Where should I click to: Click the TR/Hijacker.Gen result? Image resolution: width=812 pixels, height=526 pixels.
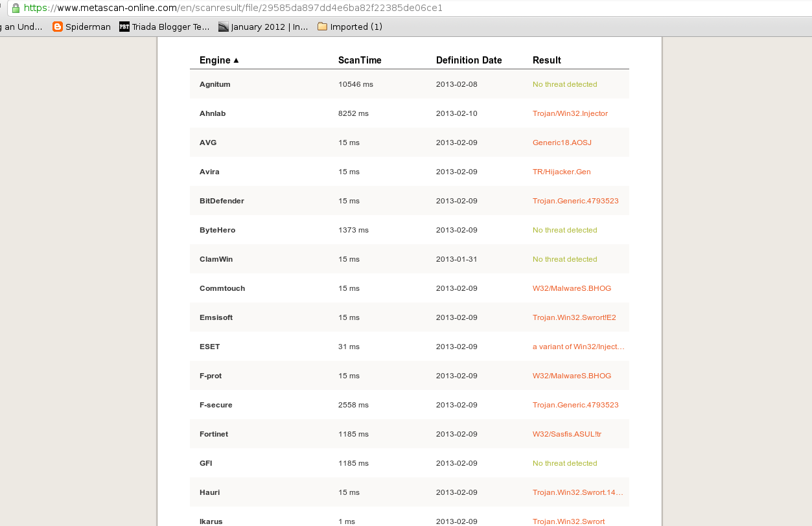(562, 172)
